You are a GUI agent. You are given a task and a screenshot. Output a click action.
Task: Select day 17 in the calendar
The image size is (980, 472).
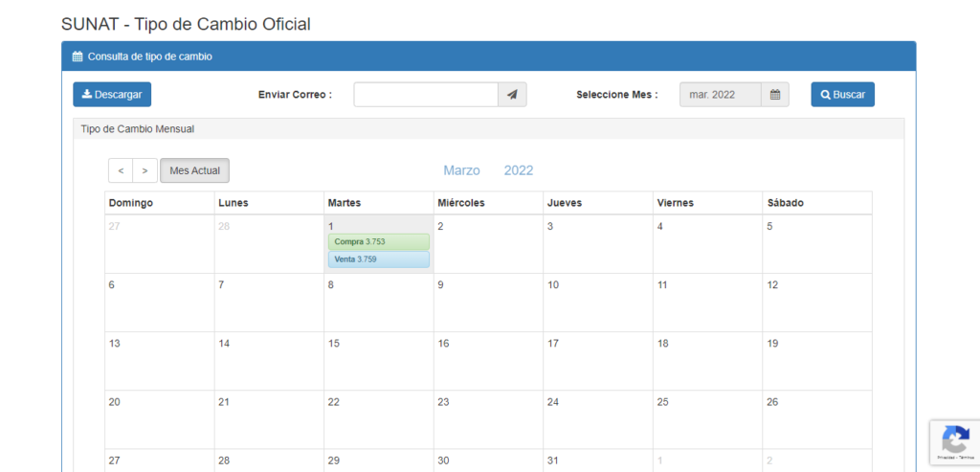(x=598, y=361)
